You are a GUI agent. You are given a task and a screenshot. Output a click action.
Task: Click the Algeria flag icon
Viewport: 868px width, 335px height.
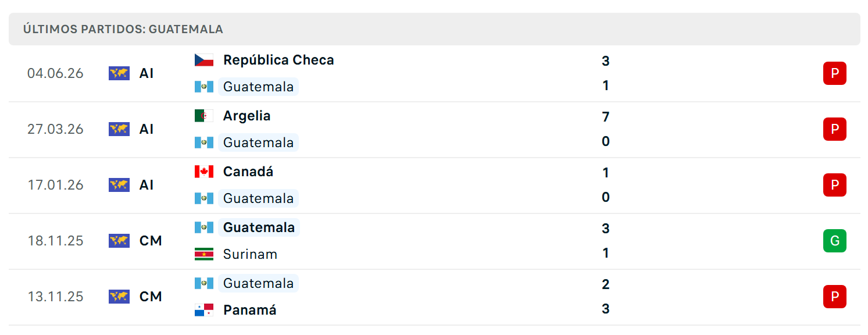[x=204, y=116]
